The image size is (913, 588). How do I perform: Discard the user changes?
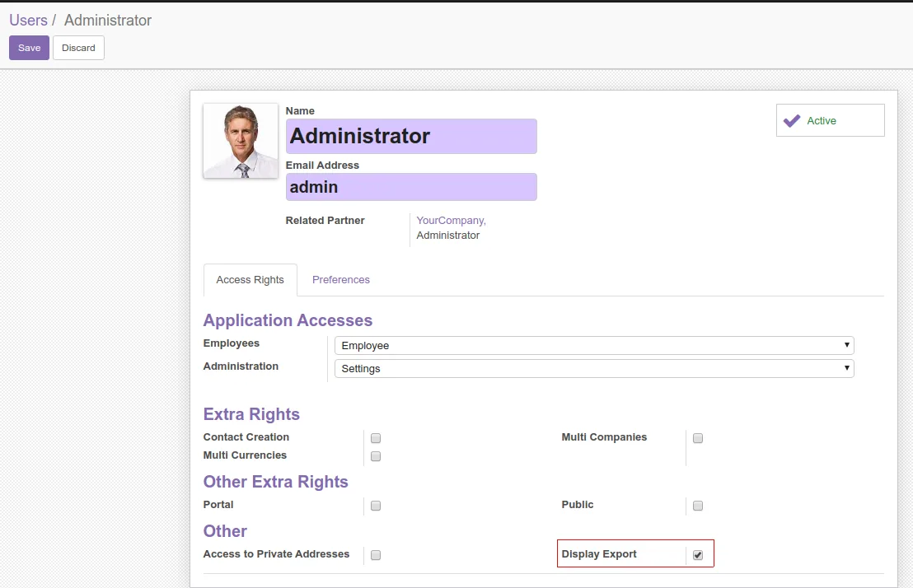point(78,48)
